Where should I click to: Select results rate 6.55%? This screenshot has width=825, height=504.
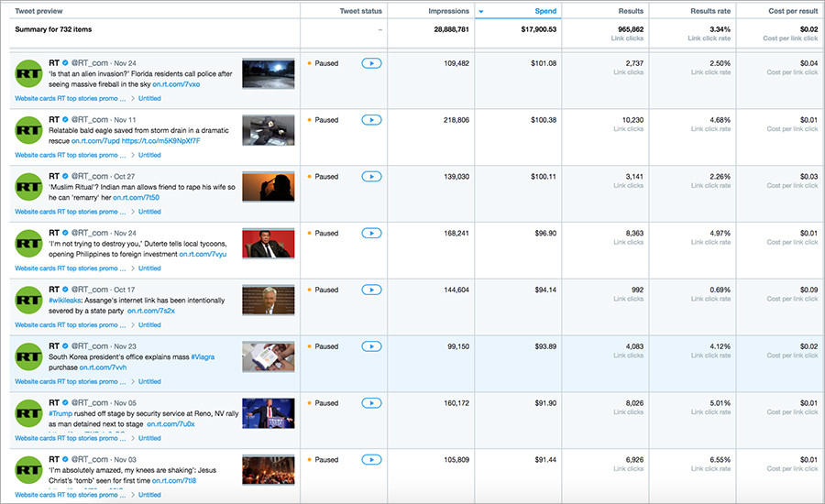point(720,460)
